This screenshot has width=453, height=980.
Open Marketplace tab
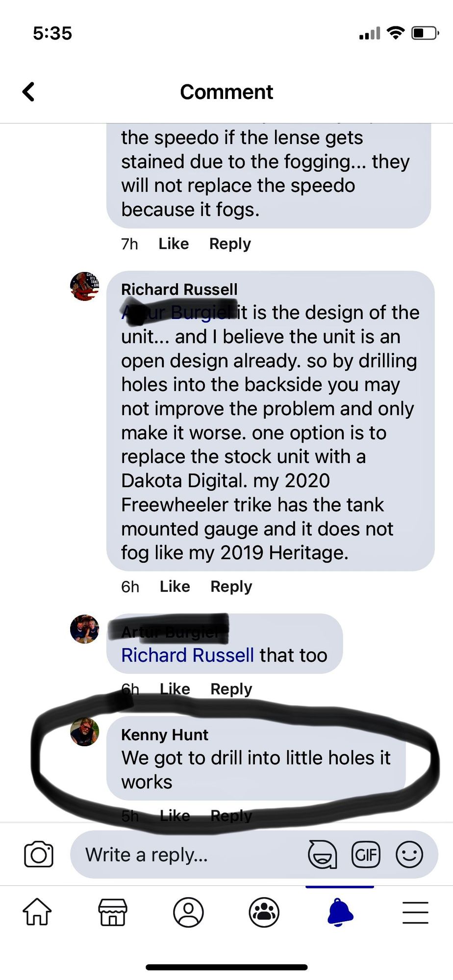point(113,912)
